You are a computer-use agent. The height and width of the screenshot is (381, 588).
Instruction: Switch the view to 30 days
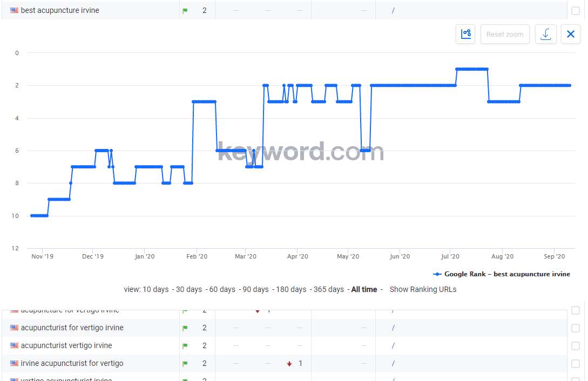click(188, 289)
